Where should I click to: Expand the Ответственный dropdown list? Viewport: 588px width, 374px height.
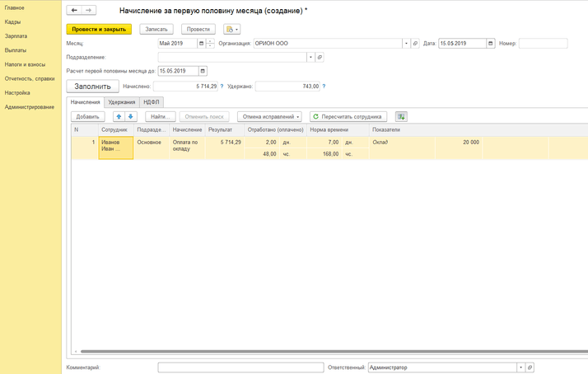(x=520, y=368)
